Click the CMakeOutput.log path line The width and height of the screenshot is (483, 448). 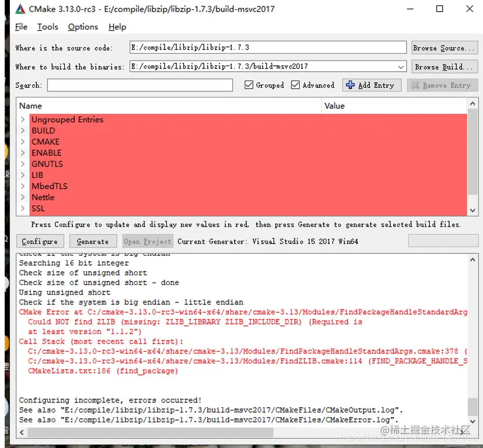[211, 410]
